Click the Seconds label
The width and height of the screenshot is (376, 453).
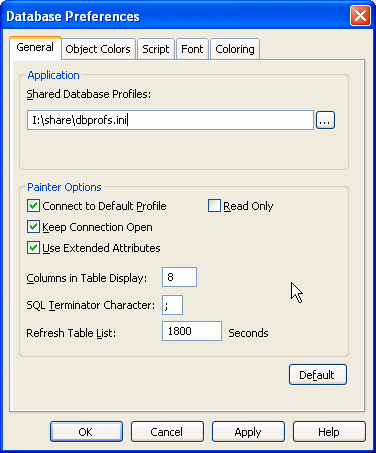pos(248,333)
